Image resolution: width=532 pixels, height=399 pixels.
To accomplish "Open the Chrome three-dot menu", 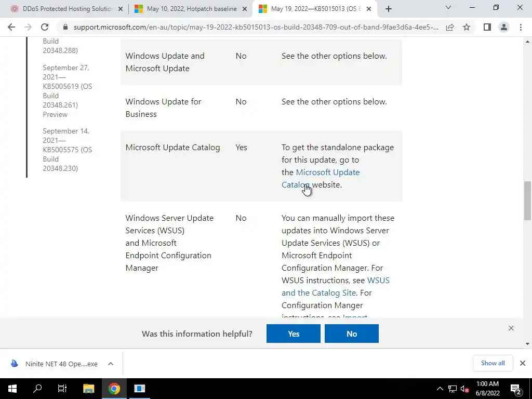I will pos(521,27).
